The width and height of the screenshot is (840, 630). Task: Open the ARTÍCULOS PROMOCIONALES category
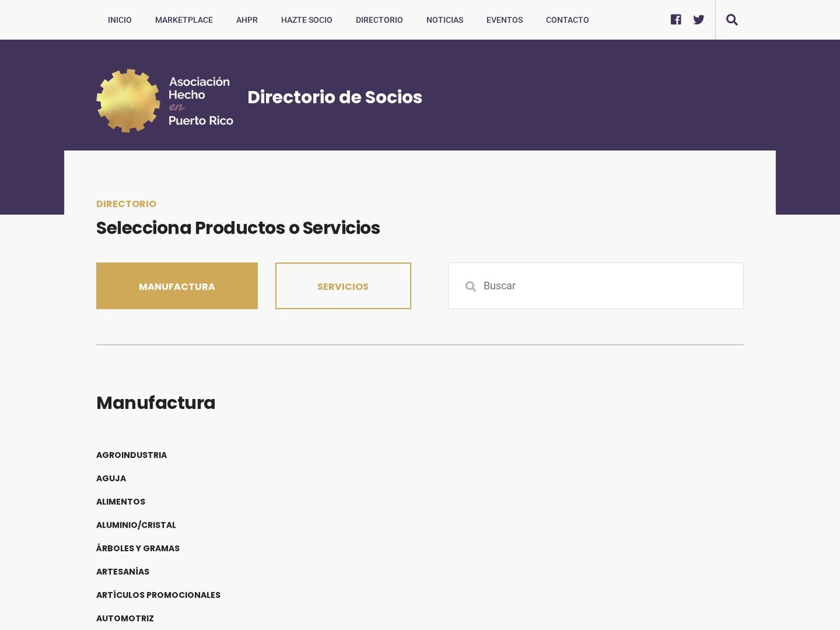tap(158, 595)
